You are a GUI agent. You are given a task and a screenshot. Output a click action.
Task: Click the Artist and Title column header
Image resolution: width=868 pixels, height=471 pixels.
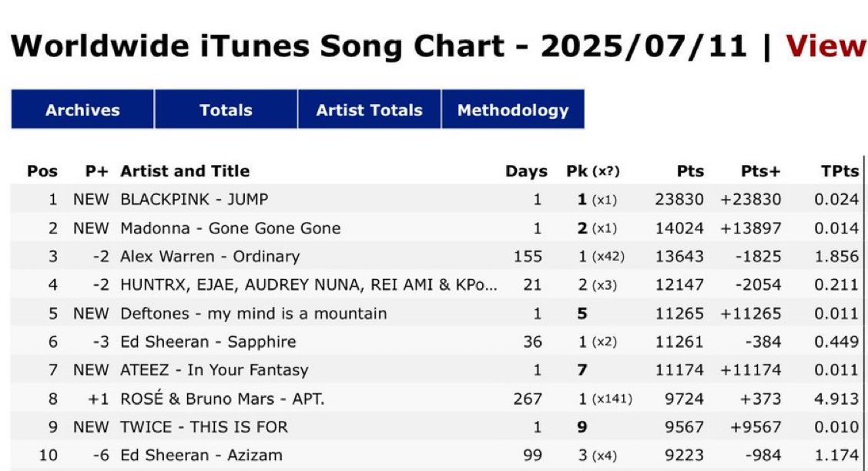pyautogui.click(x=185, y=170)
